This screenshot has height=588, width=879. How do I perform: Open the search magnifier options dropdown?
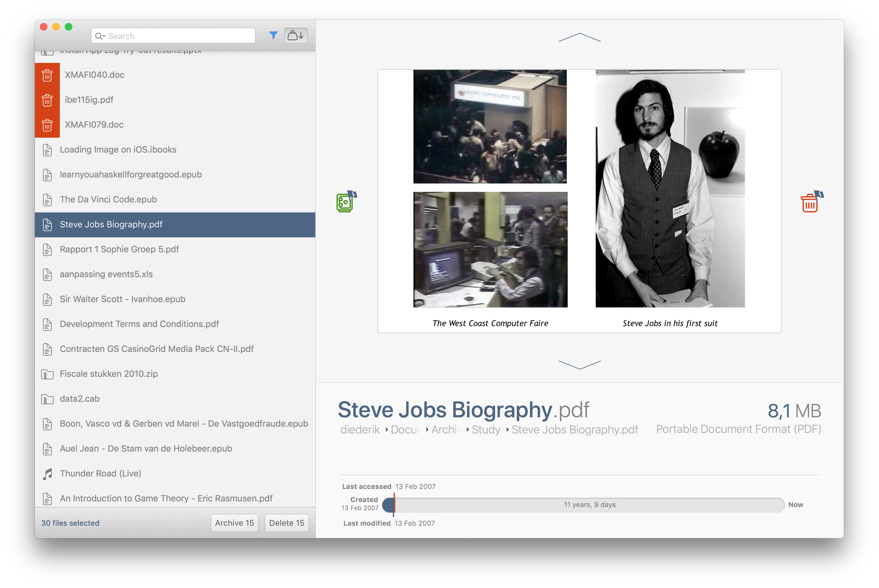(x=100, y=36)
